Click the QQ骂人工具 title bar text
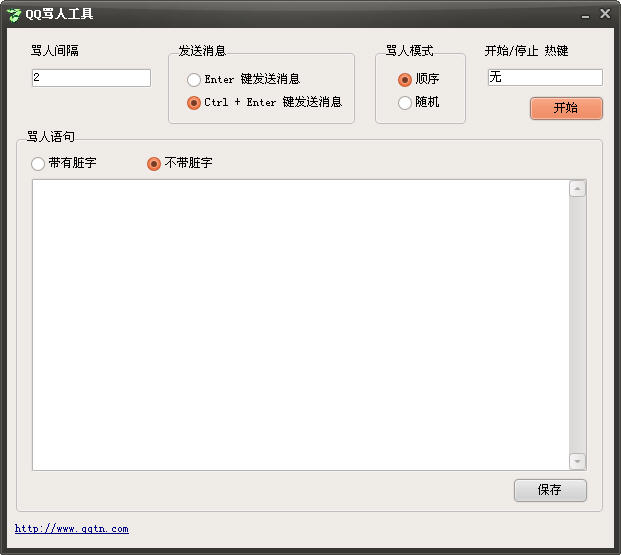The width and height of the screenshot is (621, 555). click(59, 14)
